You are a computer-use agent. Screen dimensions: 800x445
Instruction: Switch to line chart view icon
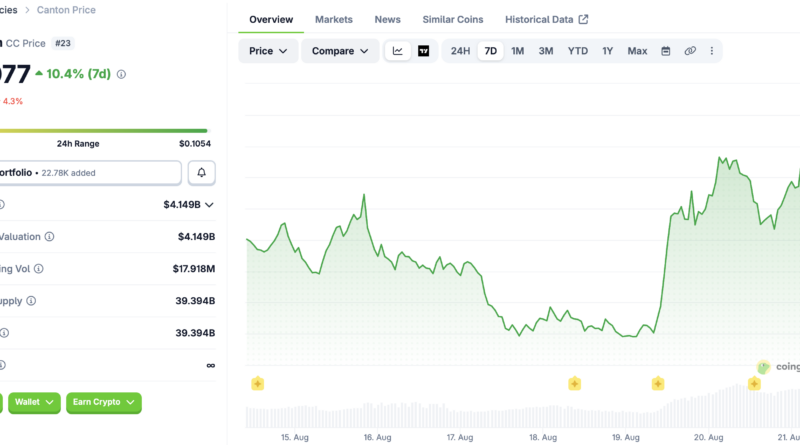(x=397, y=51)
